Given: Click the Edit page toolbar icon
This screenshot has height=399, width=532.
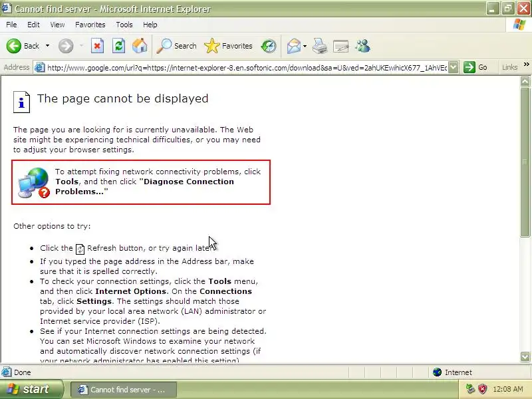Looking at the screenshot, I should pyautogui.click(x=341, y=46).
